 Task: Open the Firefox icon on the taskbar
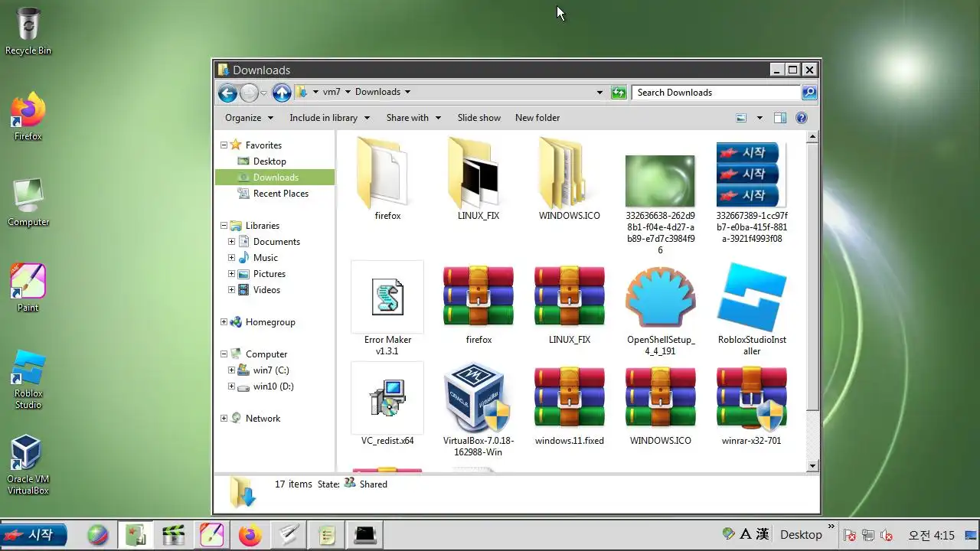point(250,535)
